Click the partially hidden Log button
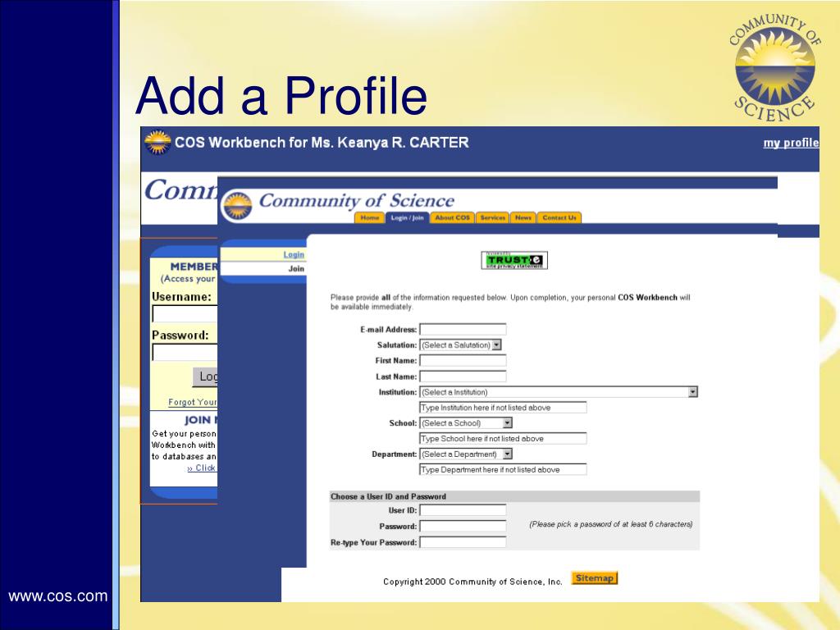840x630 pixels. coord(205,377)
